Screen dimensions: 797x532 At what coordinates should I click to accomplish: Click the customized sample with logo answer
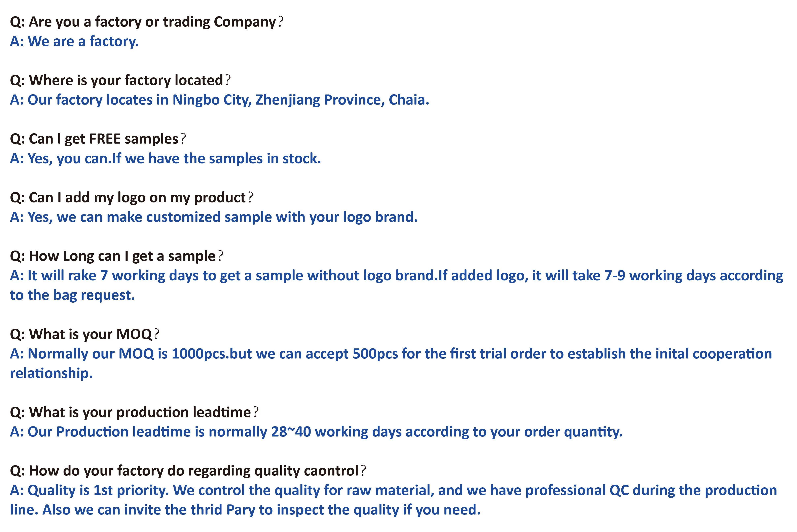pyautogui.click(x=214, y=217)
